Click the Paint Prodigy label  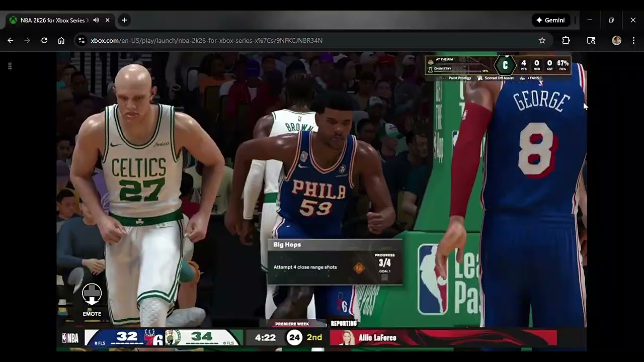click(x=459, y=78)
